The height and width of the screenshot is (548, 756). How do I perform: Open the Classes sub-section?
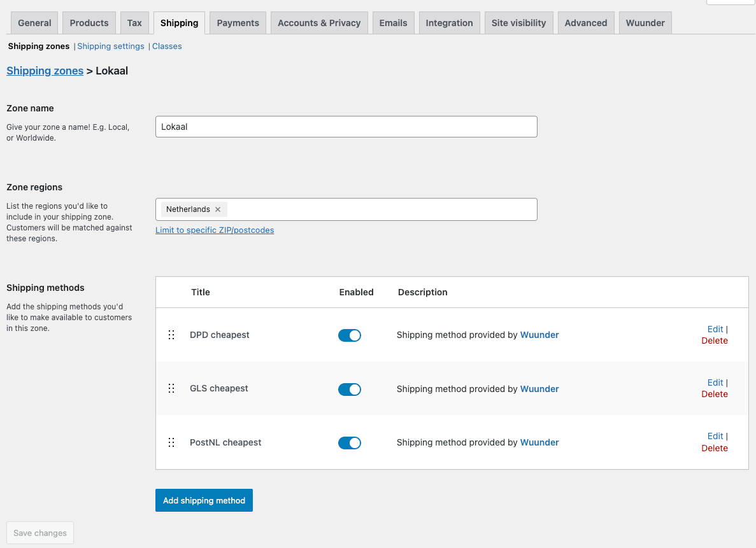click(167, 46)
